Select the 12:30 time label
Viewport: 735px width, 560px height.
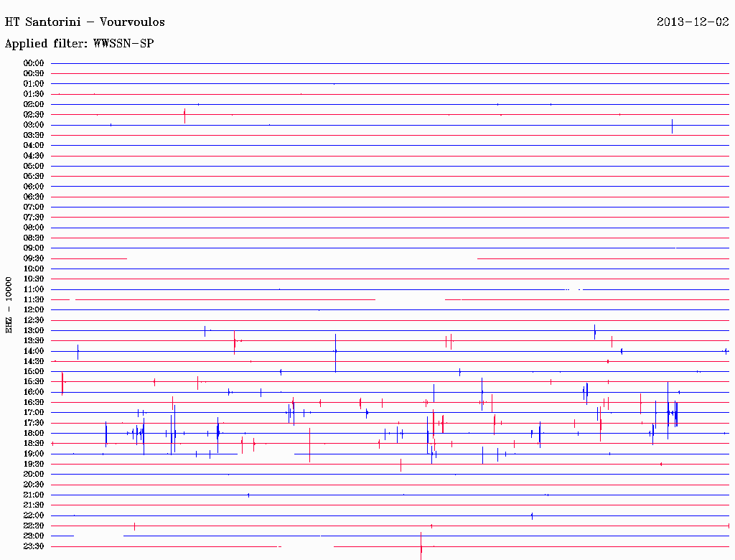click(34, 320)
